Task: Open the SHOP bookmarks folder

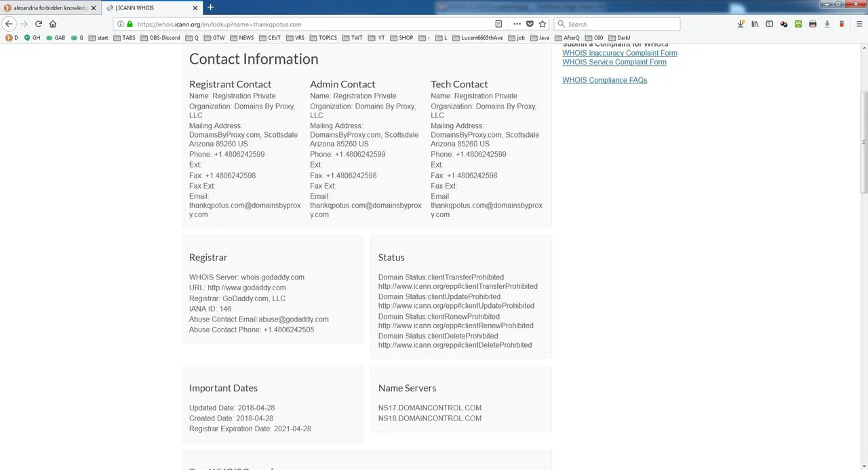Action: pyautogui.click(x=401, y=38)
